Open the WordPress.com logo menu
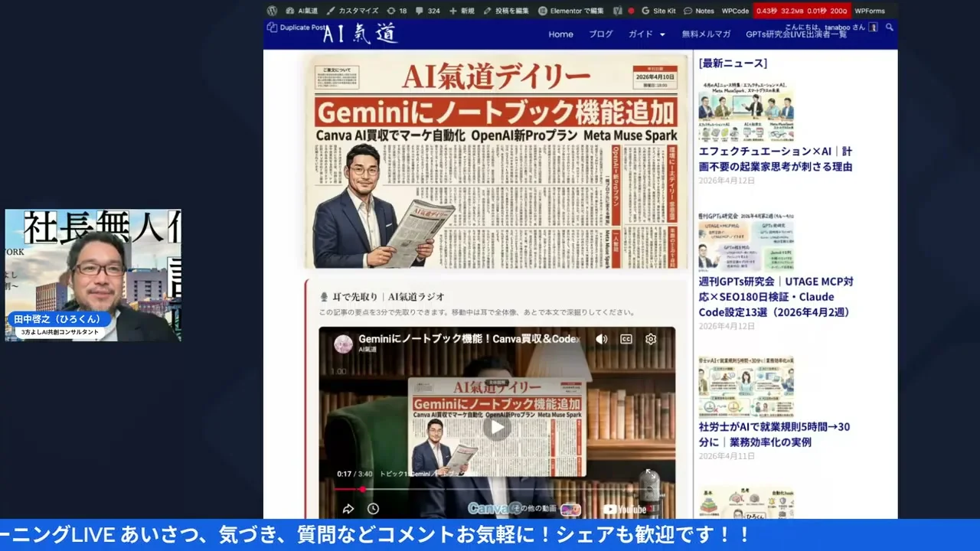 tap(272, 11)
